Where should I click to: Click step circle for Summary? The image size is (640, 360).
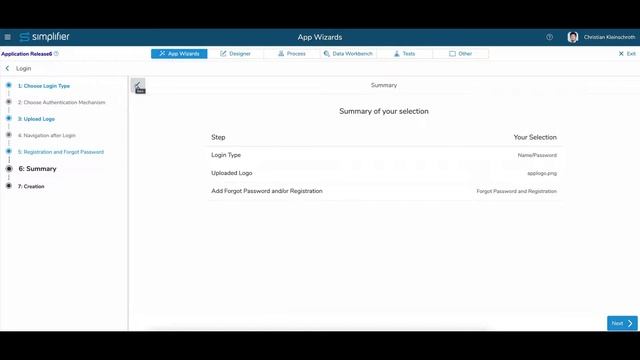point(9,168)
